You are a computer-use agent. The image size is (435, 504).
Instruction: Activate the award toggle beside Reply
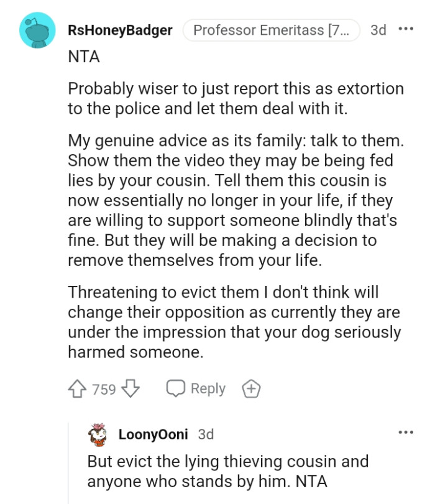click(x=251, y=388)
